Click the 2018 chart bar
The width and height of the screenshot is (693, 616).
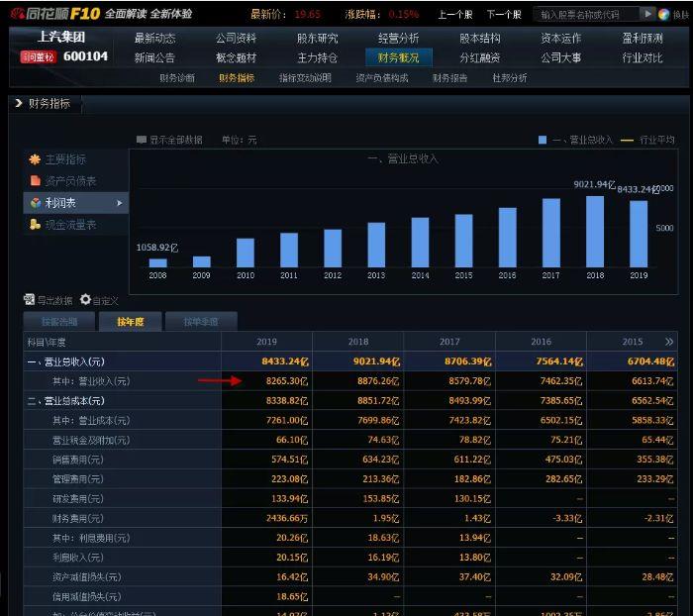(595, 232)
